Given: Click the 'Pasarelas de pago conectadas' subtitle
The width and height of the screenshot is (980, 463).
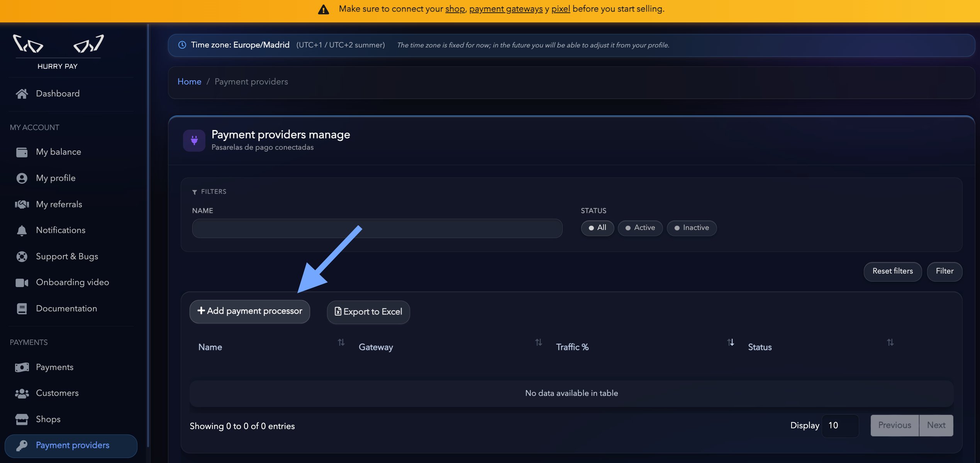Looking at the screenshot, I should 263,147.
